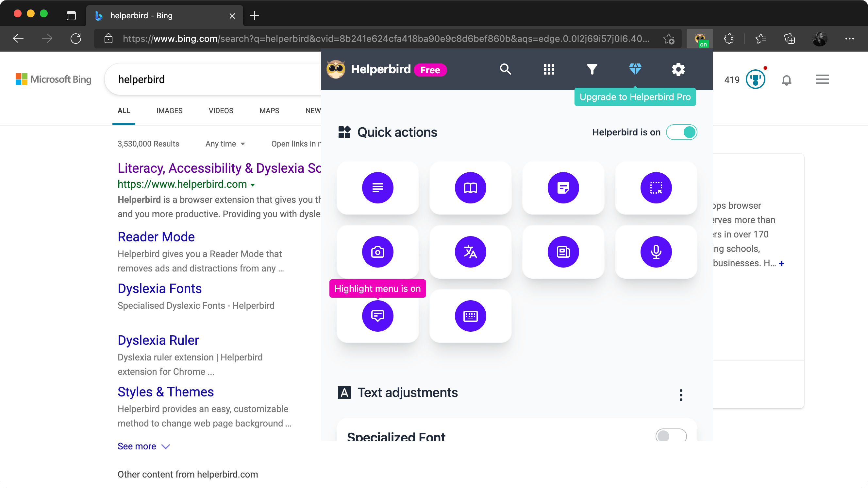Click the Free plan badge
Screen dimensions: 868x488
[x=430, y=70]
